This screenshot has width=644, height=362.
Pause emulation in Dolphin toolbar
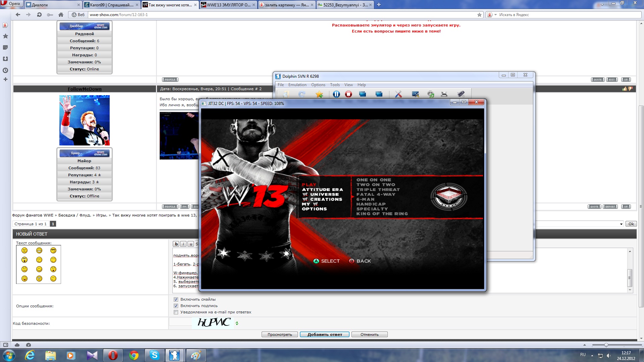tap(336, 95)
